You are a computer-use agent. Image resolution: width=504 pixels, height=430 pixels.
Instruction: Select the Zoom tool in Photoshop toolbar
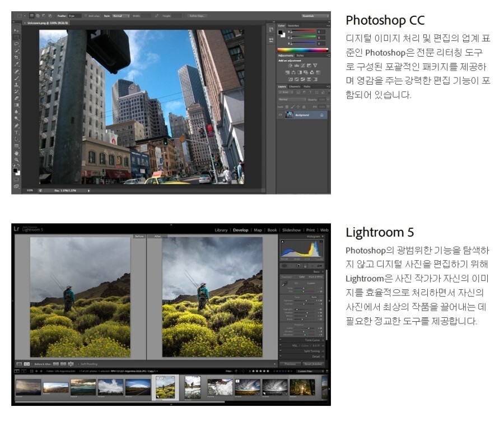16,160
